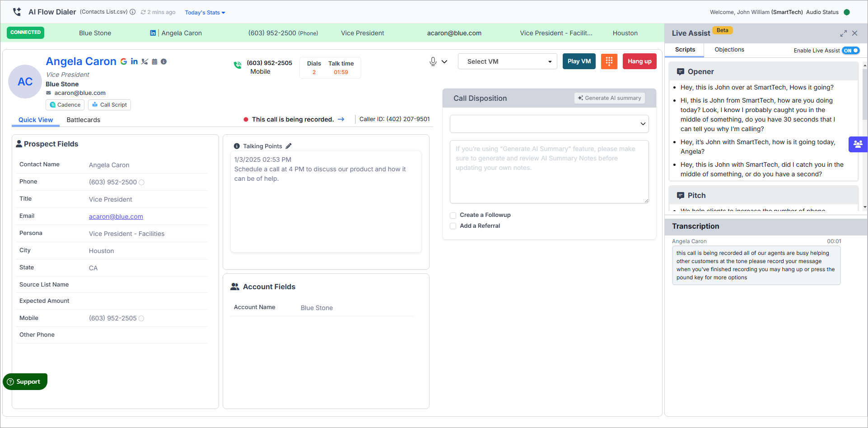
Task: Edit Talking Points with the pencil icon
Action: point(289,146)
